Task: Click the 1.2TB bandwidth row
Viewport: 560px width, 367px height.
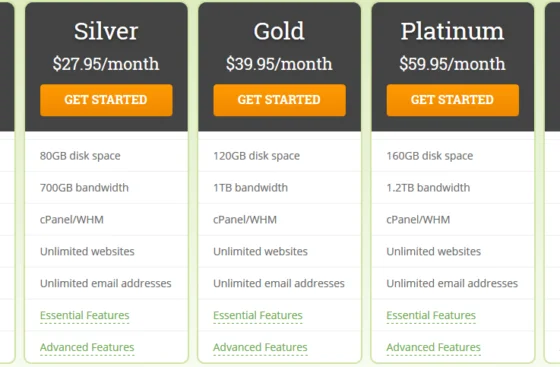Action: [452, 187]
